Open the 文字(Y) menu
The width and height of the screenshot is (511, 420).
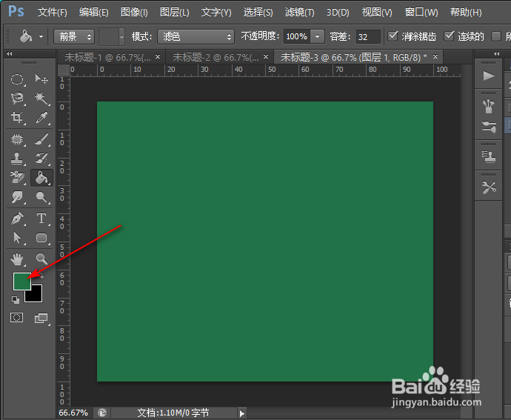216,13
